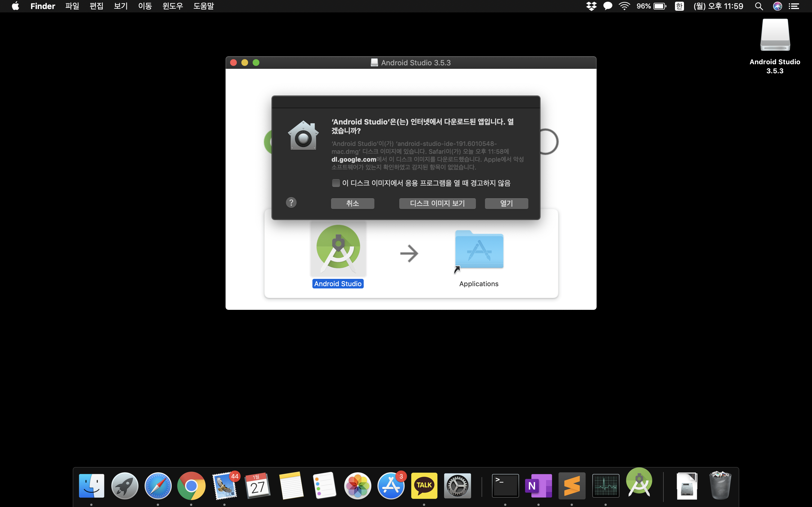Click the 취소 (Cancel) button
812x507 pixels.
(x=352, y=203)
